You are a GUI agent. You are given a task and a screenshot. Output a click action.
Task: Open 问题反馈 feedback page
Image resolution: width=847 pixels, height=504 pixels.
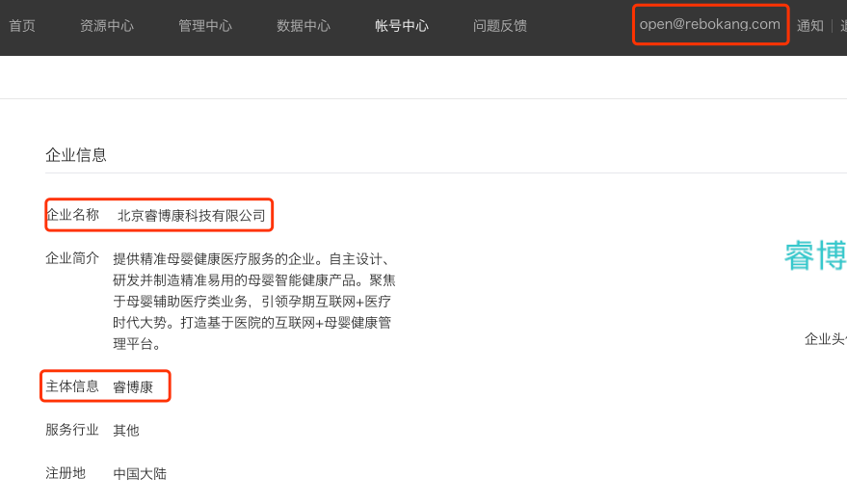[500, 26]
